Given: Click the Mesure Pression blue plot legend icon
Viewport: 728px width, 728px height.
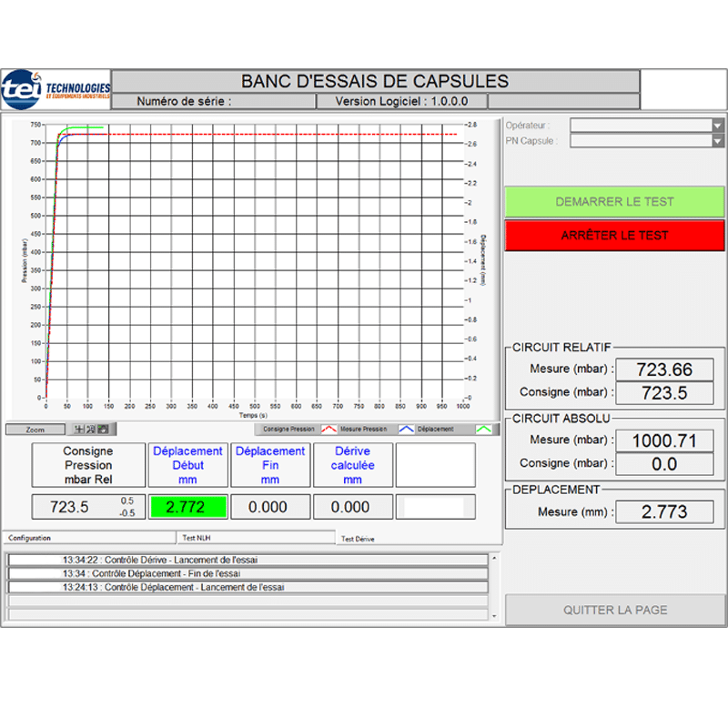Looking at the screenshot, I should tap(407, 429).
